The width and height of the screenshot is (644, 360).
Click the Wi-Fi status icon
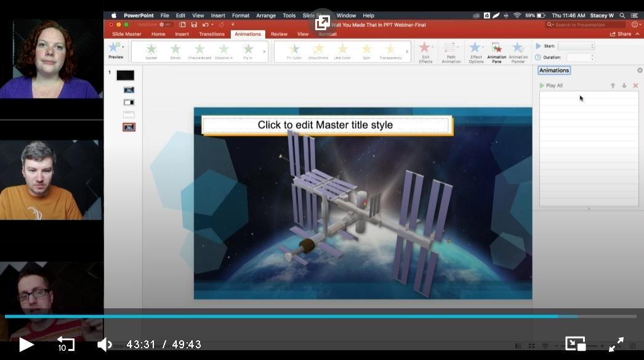[x=517, y=15]
